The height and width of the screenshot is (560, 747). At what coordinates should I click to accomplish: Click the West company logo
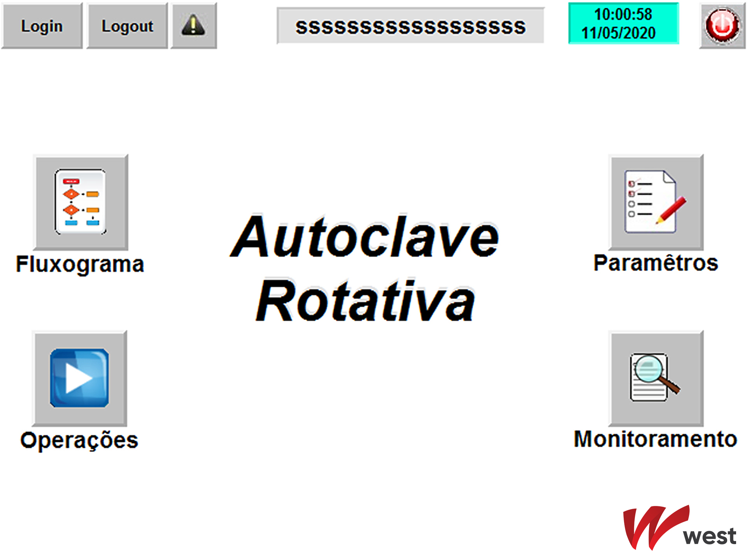coord(679,528)
